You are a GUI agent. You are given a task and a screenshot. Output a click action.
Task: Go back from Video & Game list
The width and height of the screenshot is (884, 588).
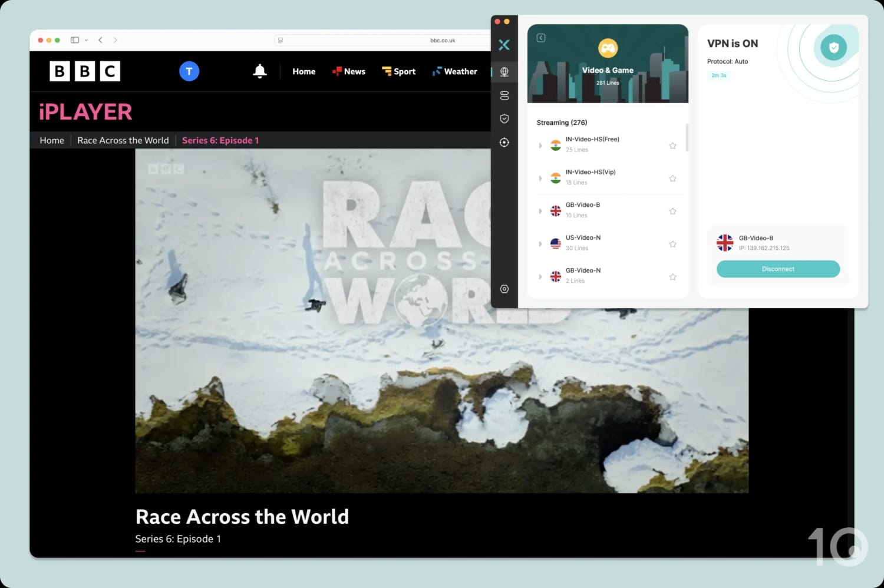click(541, 38)
